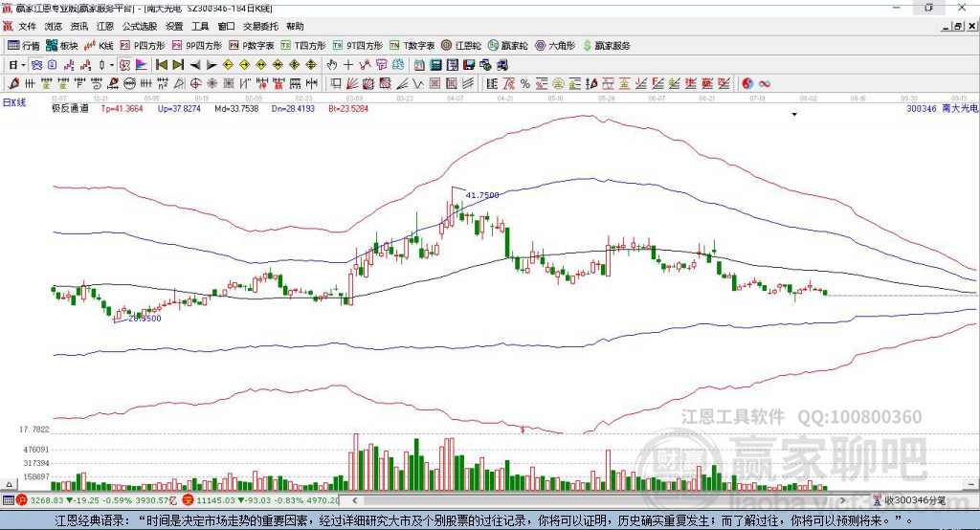This screenshot has width=980, height=530.
Task: Open the P数字表 tool
Action: pos(252,46)
